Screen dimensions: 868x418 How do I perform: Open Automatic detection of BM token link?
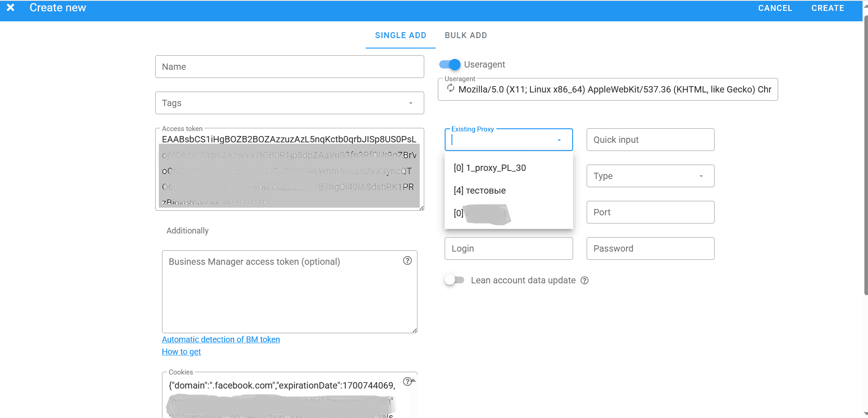pos(221,340)
